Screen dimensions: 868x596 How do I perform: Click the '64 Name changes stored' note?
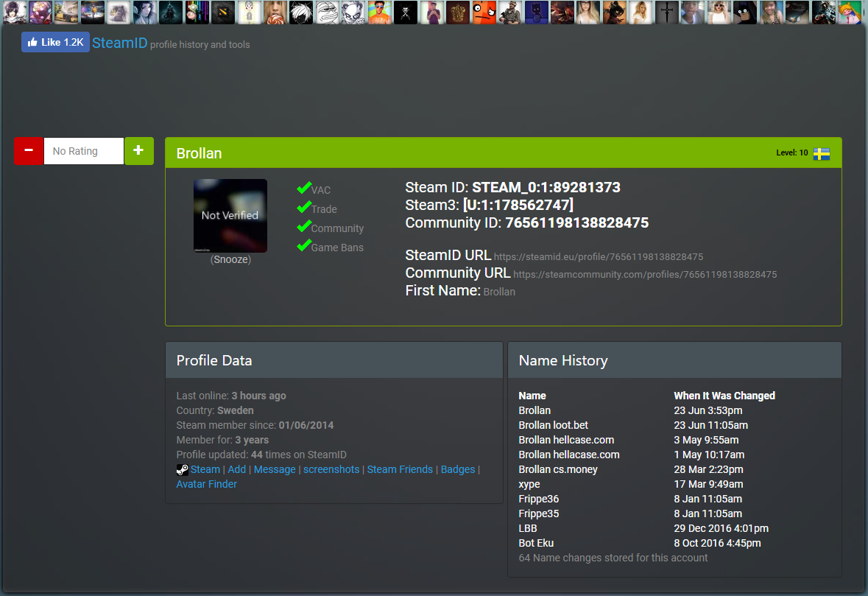tap(613, 558)
